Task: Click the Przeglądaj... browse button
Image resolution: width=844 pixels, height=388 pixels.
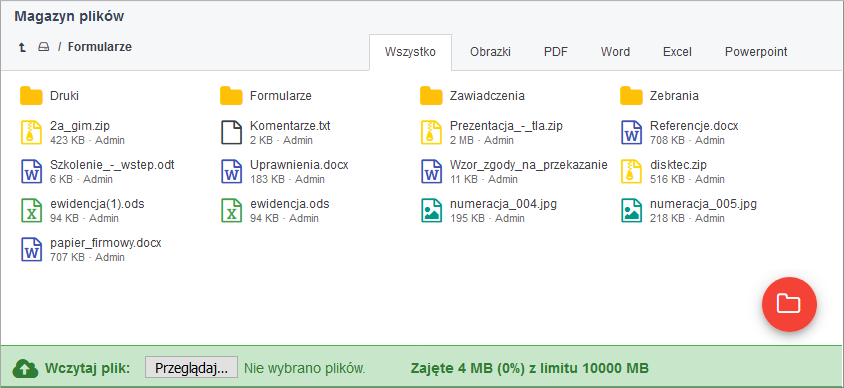Action: pos(191,368)
